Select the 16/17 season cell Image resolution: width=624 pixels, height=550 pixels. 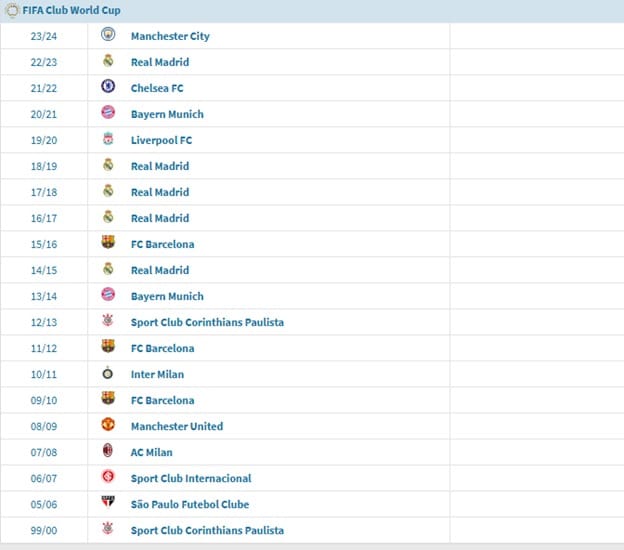(x=44, y=218)
